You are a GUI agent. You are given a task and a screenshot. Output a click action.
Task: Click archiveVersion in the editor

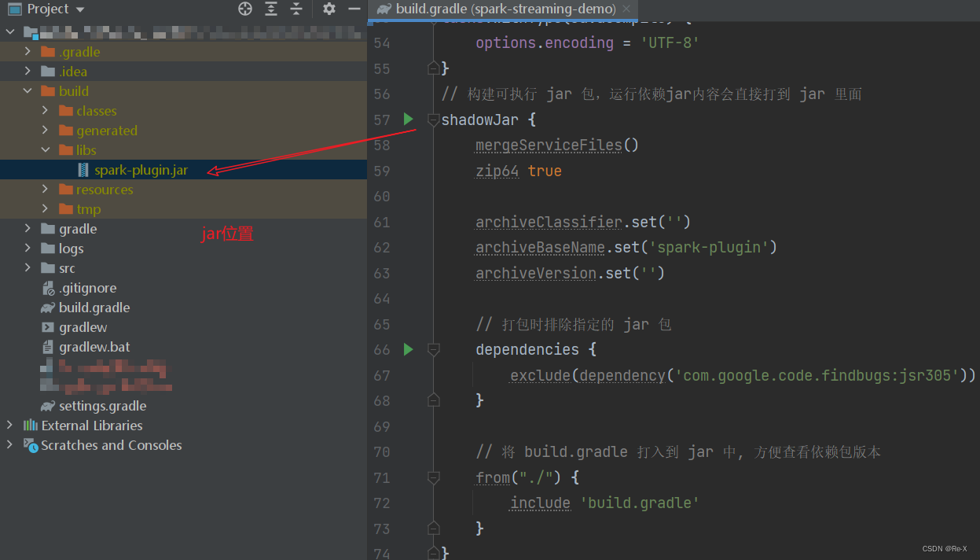click(x=536, y=273)
